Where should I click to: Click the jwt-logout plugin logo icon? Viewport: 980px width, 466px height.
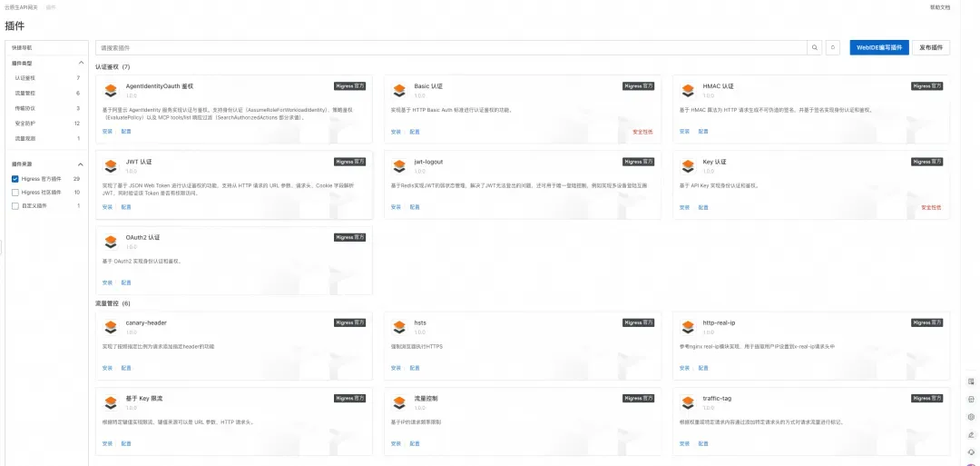pyautogui.click(x=399, y=166)
